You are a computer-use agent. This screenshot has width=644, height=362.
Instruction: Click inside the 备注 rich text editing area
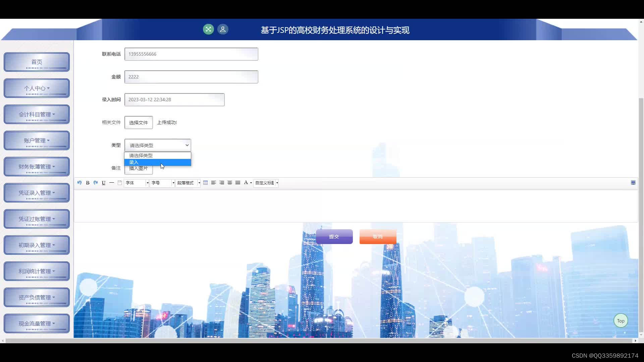(x=356, y=206)
